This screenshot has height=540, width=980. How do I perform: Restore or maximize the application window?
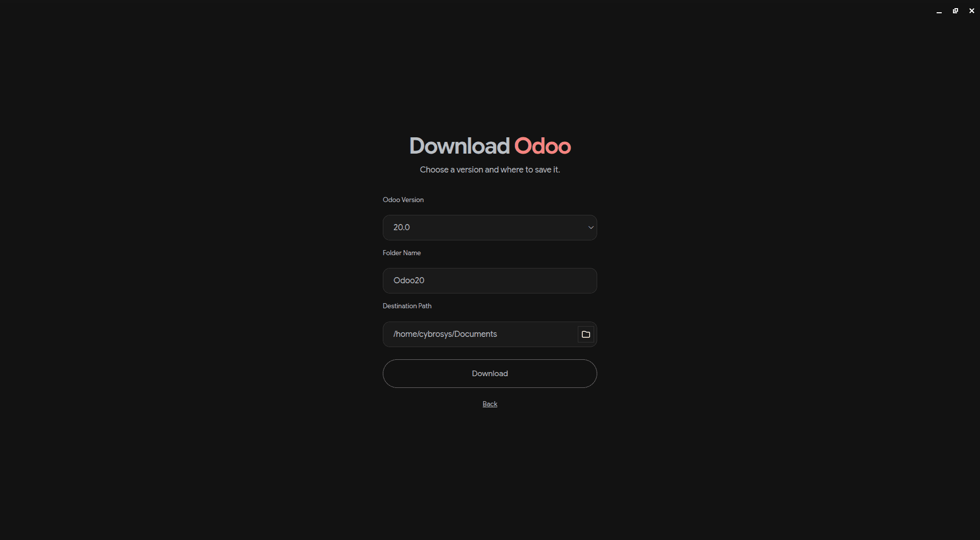point(955,11)
